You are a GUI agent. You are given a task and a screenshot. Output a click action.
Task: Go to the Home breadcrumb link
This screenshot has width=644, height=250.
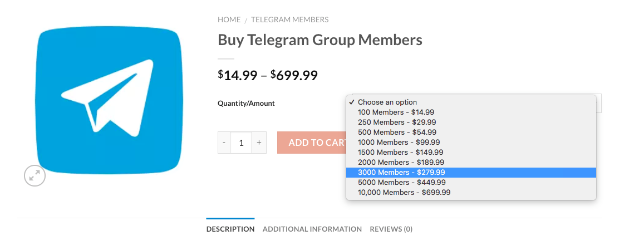[229, 19]
